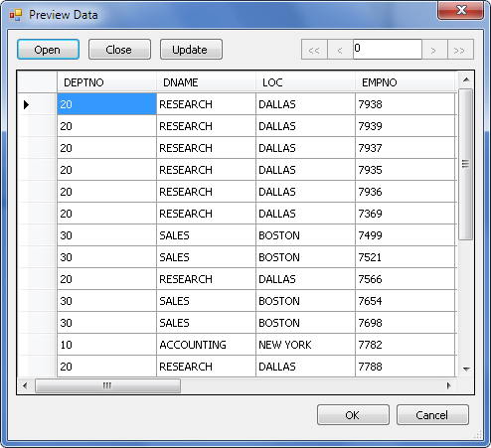Viewport: 491px width, 448px height.
Task: Click RESEARCH cell in row 7936
Action: point(206,192)
